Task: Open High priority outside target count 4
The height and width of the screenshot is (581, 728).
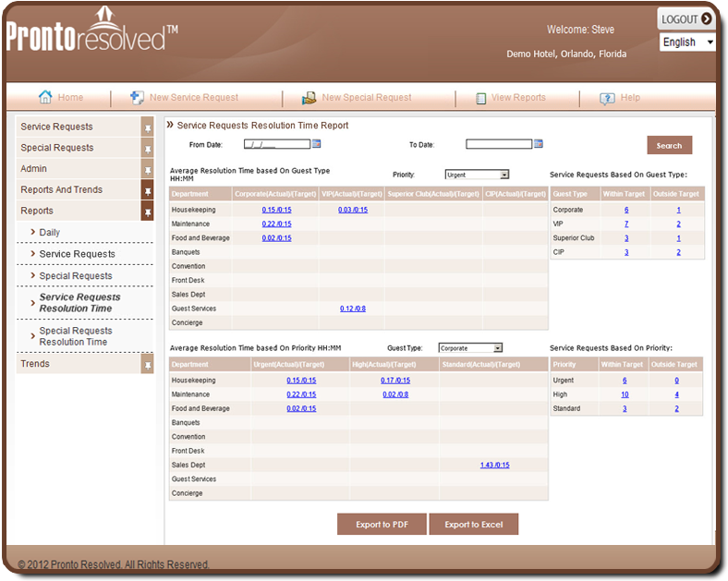Action: point(676,394)
